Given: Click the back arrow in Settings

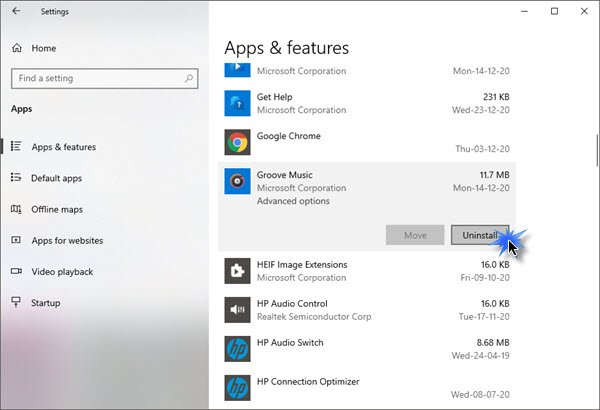Looking at the screenshot, I should [16, 11].
